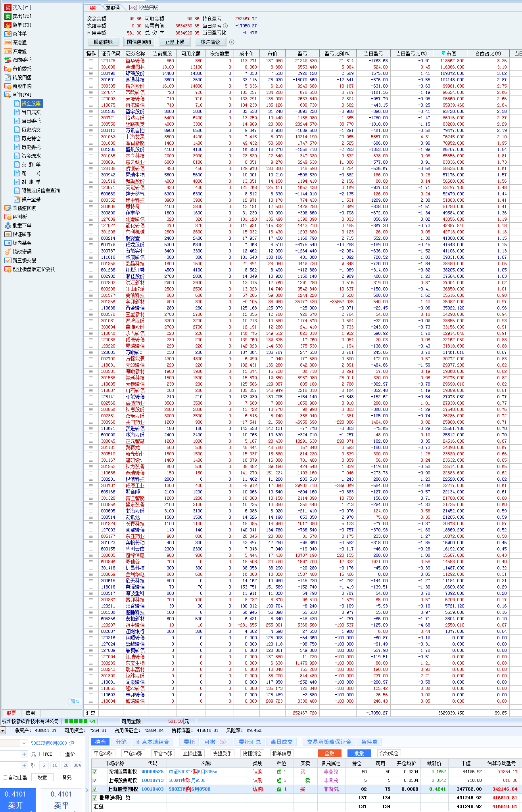Click the 平仓23张 button

104,753
